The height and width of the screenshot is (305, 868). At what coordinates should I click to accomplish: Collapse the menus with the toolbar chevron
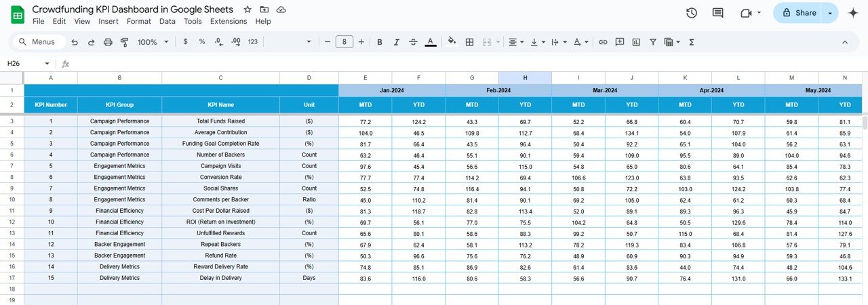[x=845, y=42]
